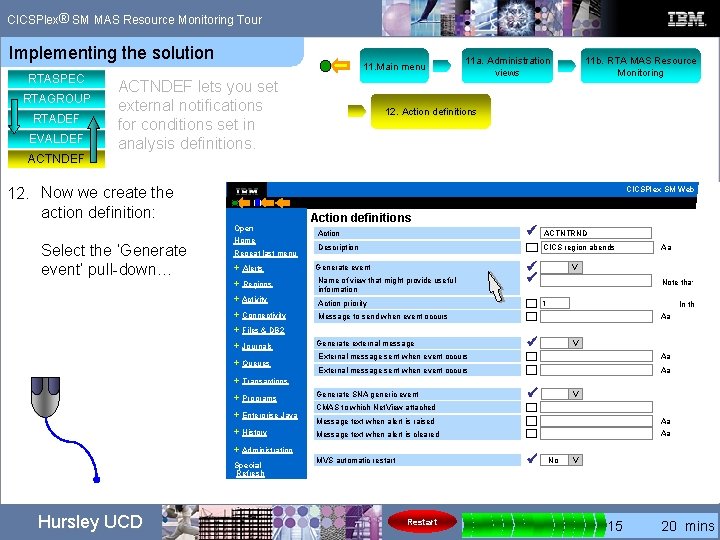Screen dimensions: 720x540
Task: Click the RTAGROUP block
Action: pyautogui.click(x=56, y=98)
